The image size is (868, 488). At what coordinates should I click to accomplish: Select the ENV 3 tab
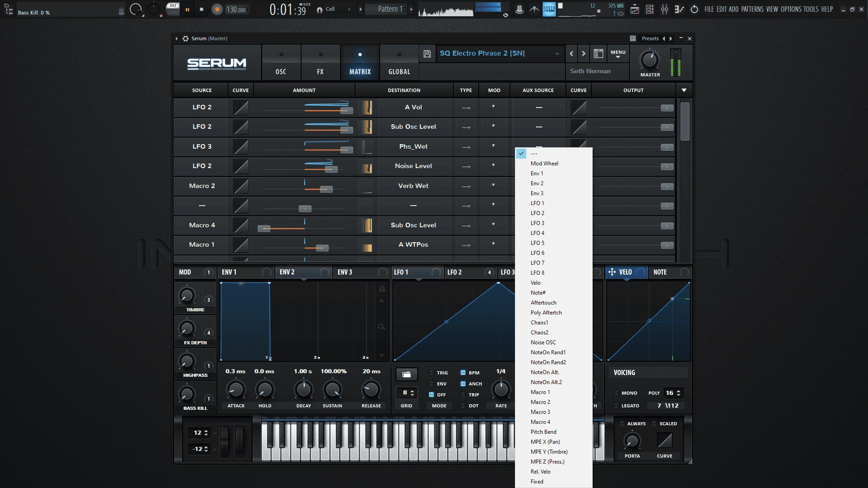click(x=361, y=272)
